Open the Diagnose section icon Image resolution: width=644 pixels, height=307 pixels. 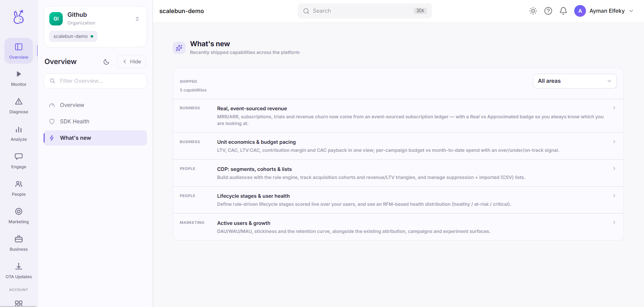coord(19,101)
